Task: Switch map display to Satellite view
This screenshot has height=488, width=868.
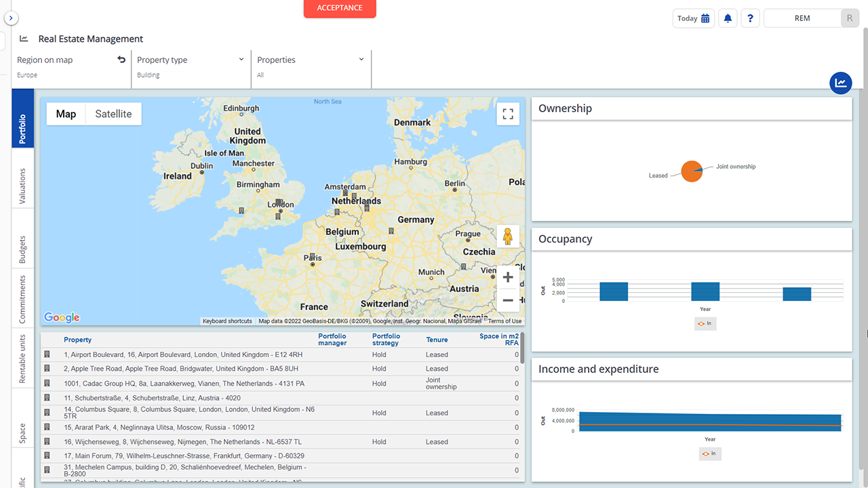Action: point(113,113)
